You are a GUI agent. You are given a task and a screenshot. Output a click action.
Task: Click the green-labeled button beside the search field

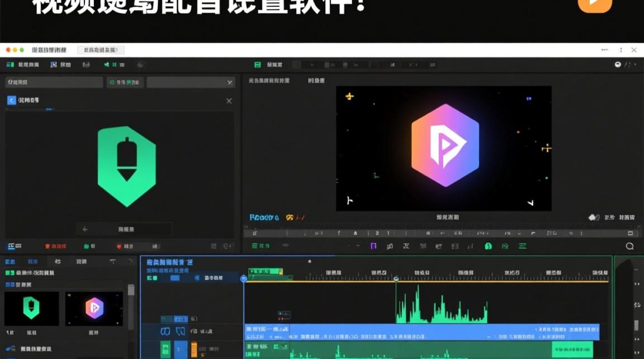125,82
